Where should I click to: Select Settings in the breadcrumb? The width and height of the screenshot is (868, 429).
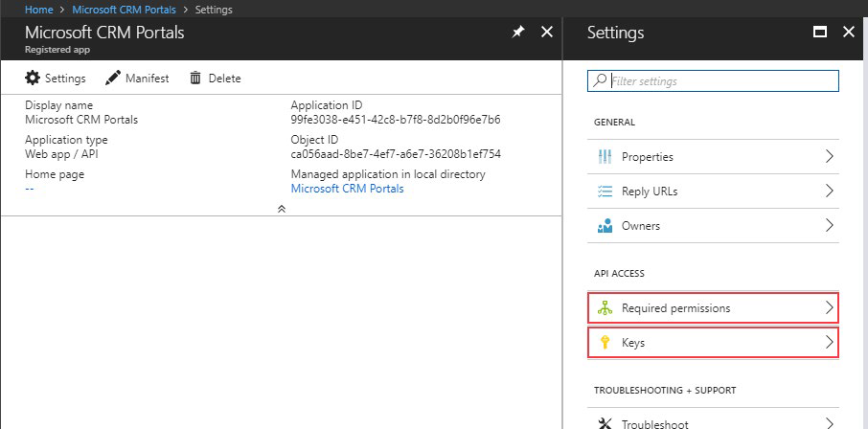coord(214,10)
